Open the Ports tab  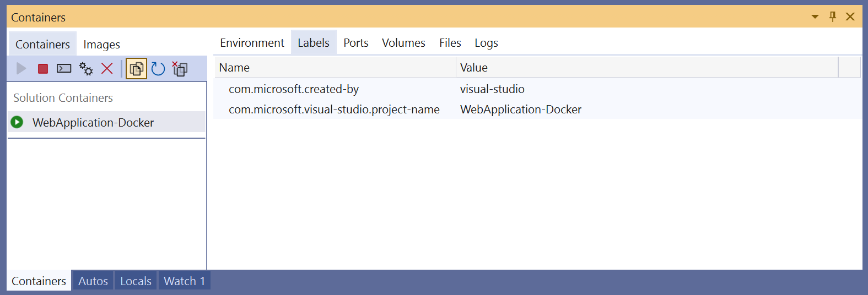[x=356, y=43]
